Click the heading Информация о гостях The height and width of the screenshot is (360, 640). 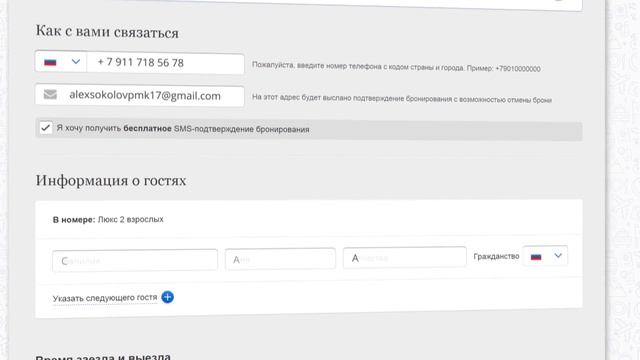coord(111,180)
